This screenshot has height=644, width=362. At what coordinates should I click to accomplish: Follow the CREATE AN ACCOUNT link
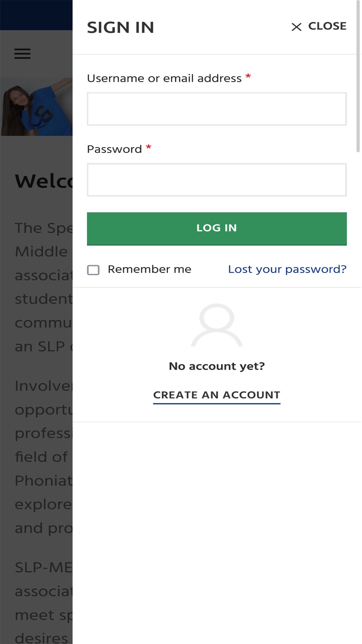click(217, 395)
